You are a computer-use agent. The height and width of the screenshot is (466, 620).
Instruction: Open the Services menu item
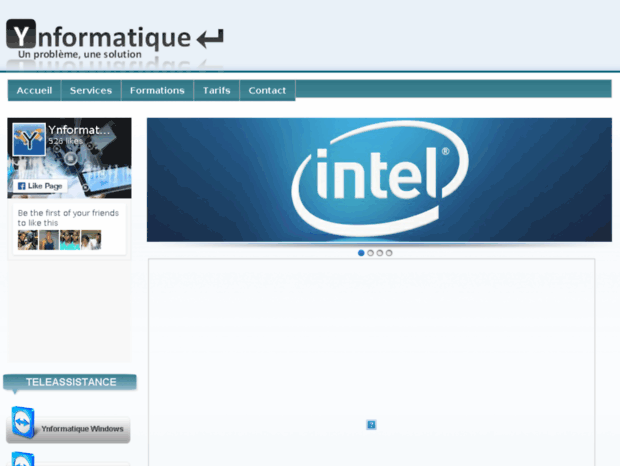point(91,91)
